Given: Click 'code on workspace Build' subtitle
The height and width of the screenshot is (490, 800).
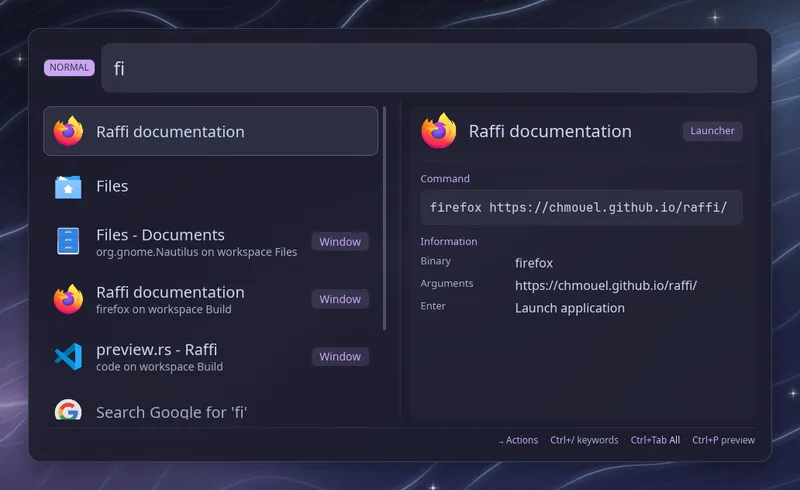Looking at the screenshot, I should click(x=159, y=367).
